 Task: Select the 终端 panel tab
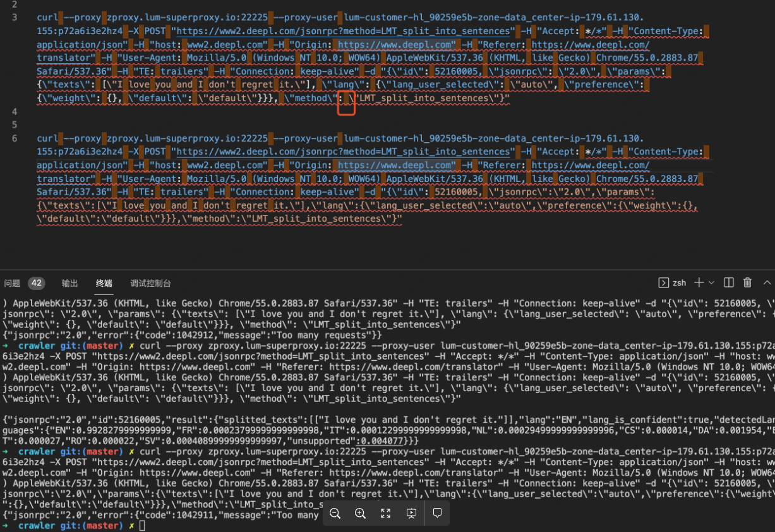(x=104, y=283)
